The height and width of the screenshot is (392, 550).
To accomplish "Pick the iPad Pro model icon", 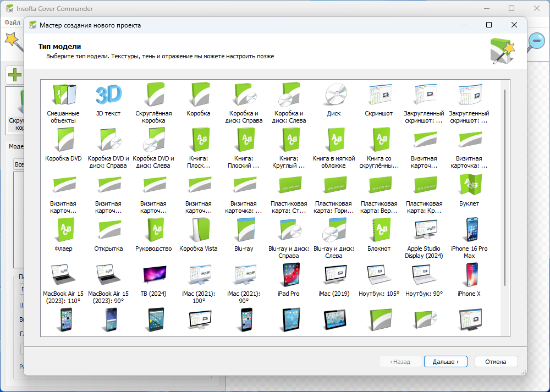I will point(289,276).
